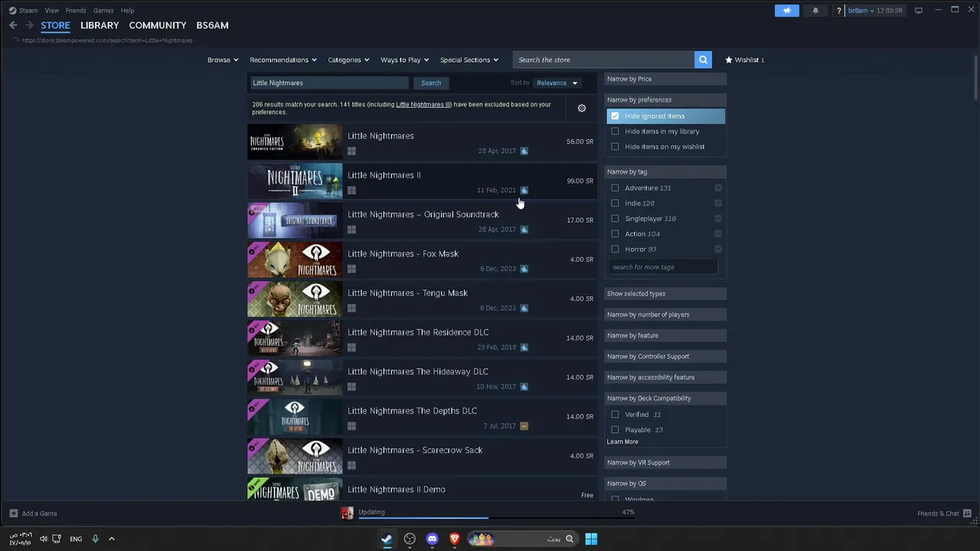Exclude the Horror tag with its minus icon
980x551 pixels.
click(x=717, y=249)
